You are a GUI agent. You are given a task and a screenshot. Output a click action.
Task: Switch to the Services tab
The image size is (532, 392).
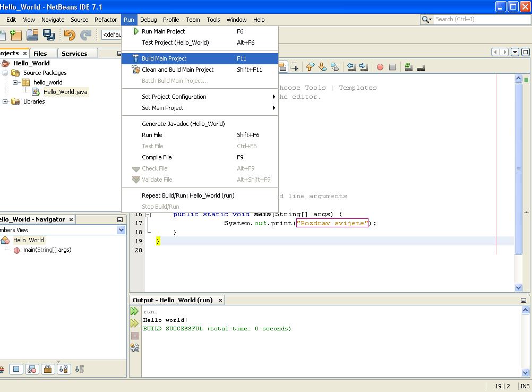pyautogui.click(x=74, y=54)
